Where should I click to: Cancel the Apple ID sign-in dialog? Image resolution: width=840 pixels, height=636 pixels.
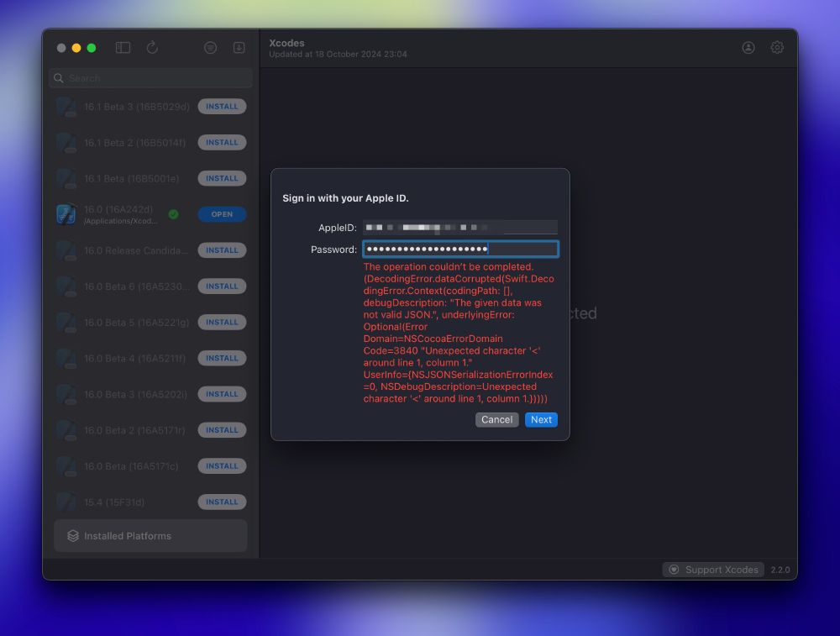(x=496, y=419)
